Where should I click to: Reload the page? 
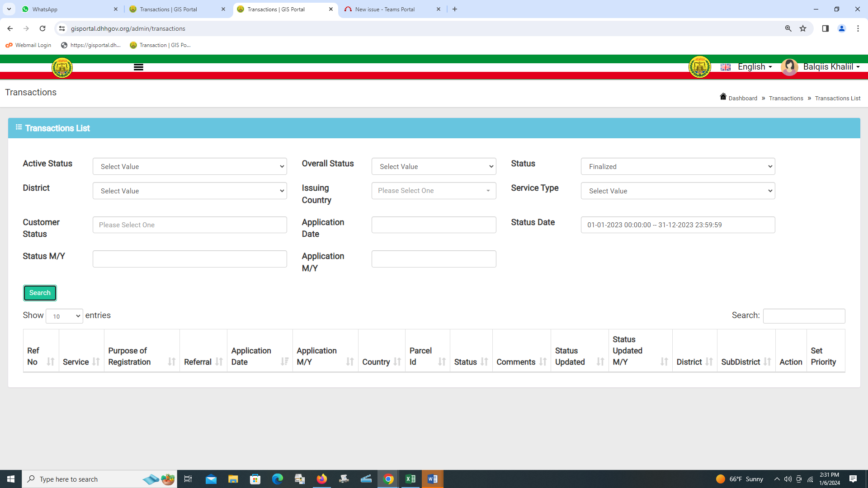[42, 28]
